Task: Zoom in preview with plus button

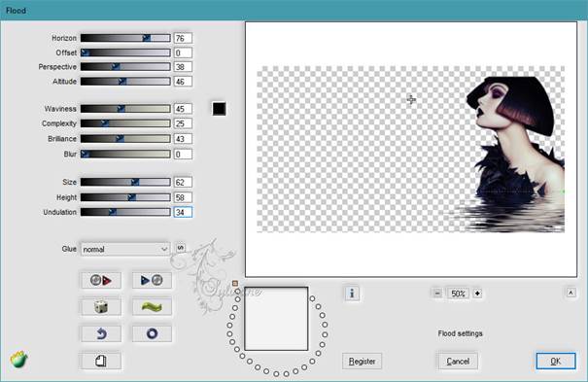Action: point(477,294)
